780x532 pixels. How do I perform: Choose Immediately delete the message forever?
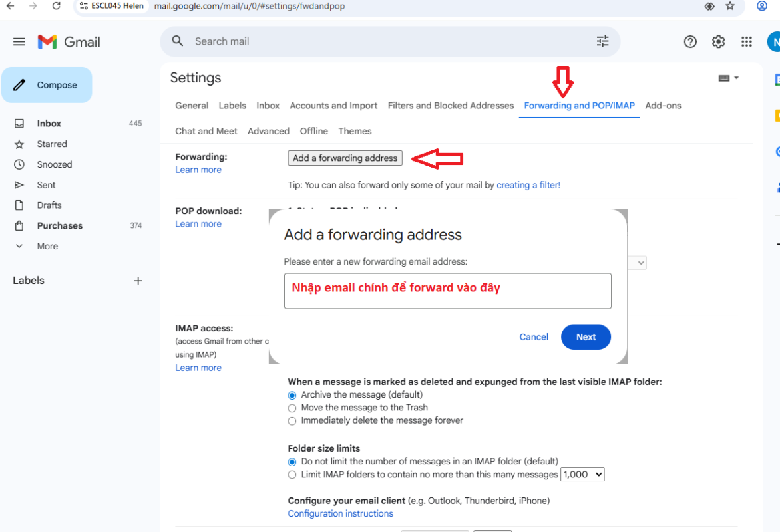pyautogui.click(x=292, y=421)
